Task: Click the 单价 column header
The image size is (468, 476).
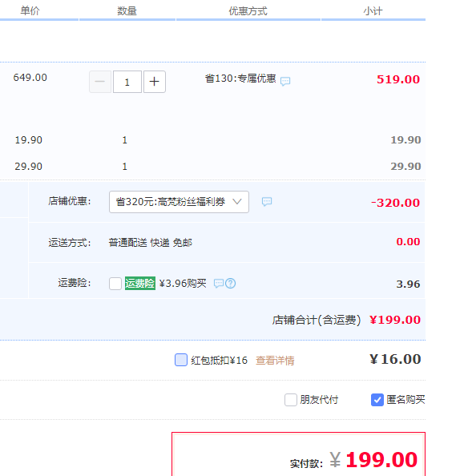Action: click(x=30, y=11)
